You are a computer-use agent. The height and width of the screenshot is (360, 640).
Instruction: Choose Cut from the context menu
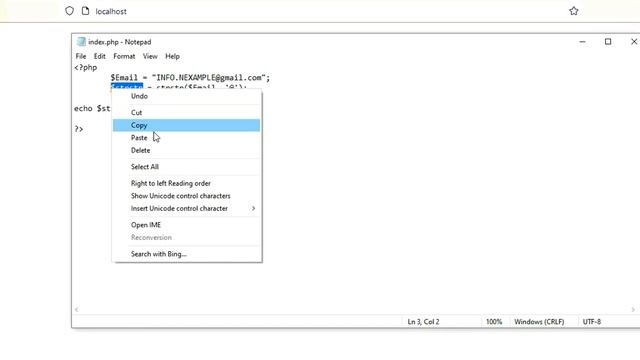point(187,113)
